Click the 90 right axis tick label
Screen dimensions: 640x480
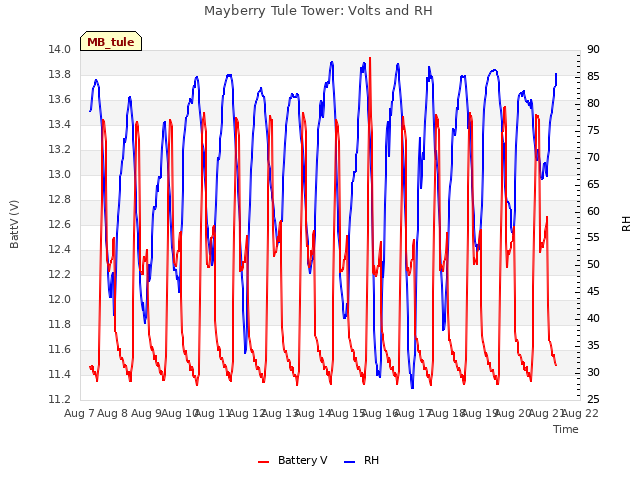click(x=593, y=49)
